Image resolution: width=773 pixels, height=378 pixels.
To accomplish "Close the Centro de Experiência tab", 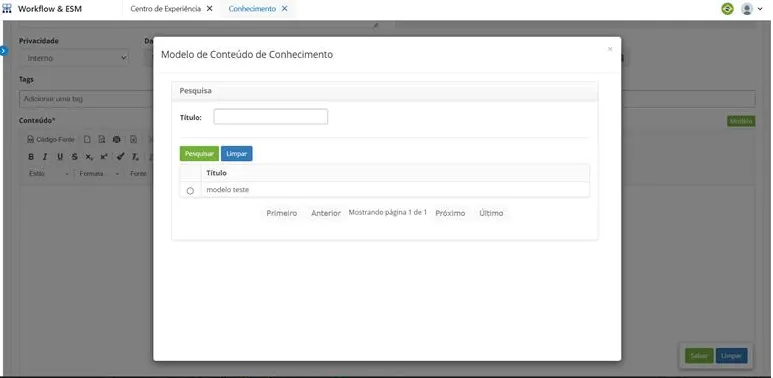I will click(210, 9).
